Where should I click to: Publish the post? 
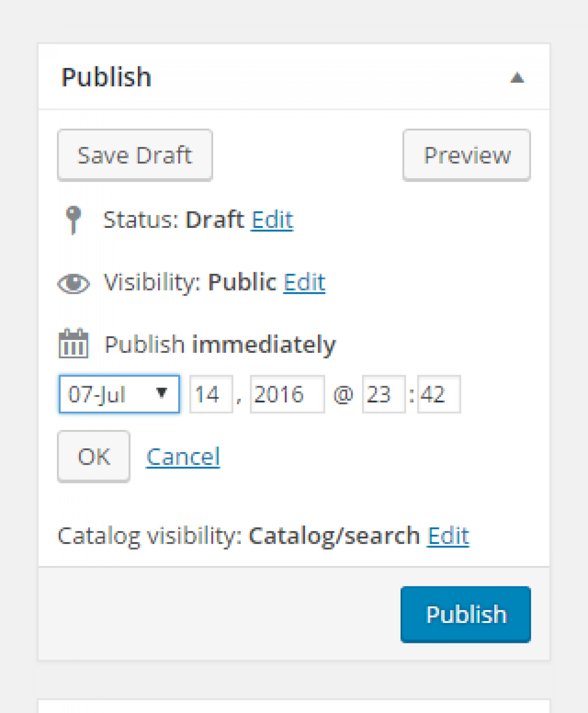coord(465,614)
